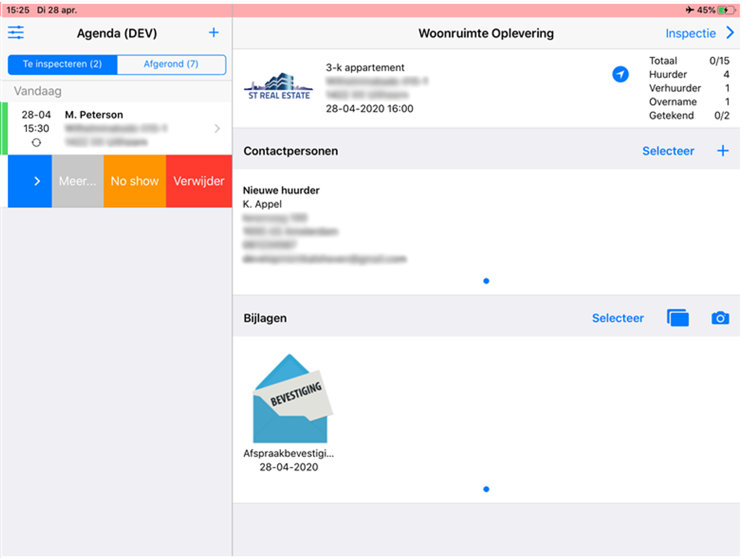Image resolution: width=743 pixels, height=560 pixels.
Task: Tap the ST Real Estate logo
Action: pyautogui.click(x=279, y=85)
